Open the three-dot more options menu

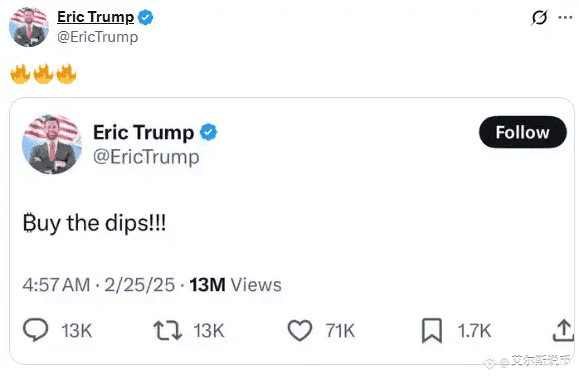coord(565,17)
